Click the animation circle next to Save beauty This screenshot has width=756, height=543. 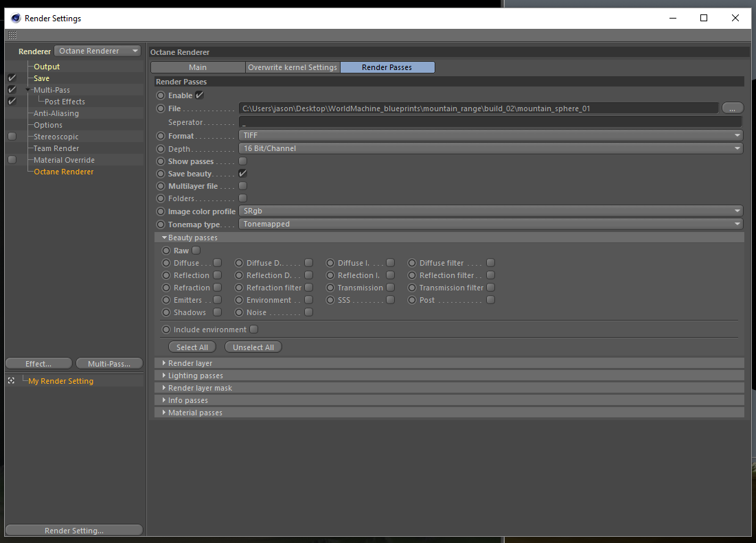point(161,174)
